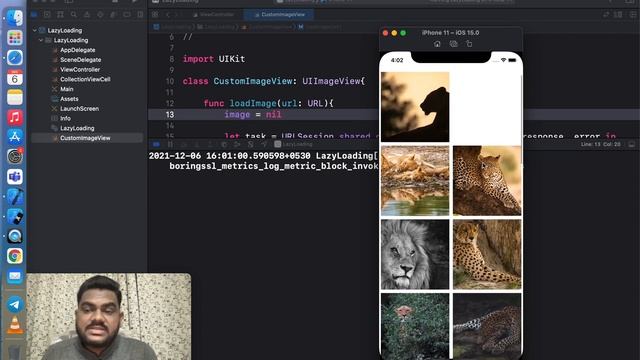Open the editor layout options
Screen dimensions: 640x360
[x=618, y=15]
